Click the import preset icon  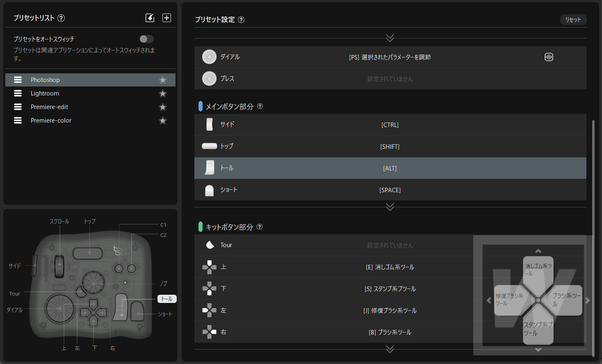click(x=150, y=18)
